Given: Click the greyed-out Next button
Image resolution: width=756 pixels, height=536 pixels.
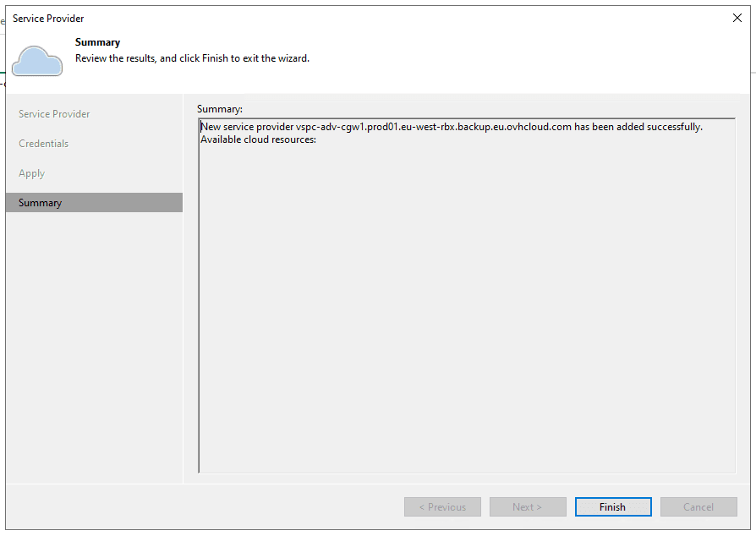Looking at the screenshot, I should point(528,506).
